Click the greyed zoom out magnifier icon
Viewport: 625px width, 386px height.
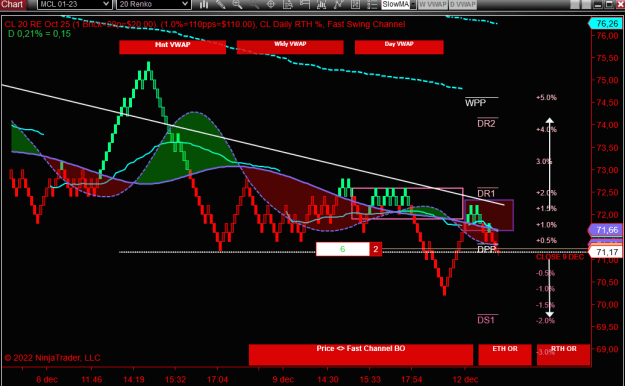click(254, 4)
